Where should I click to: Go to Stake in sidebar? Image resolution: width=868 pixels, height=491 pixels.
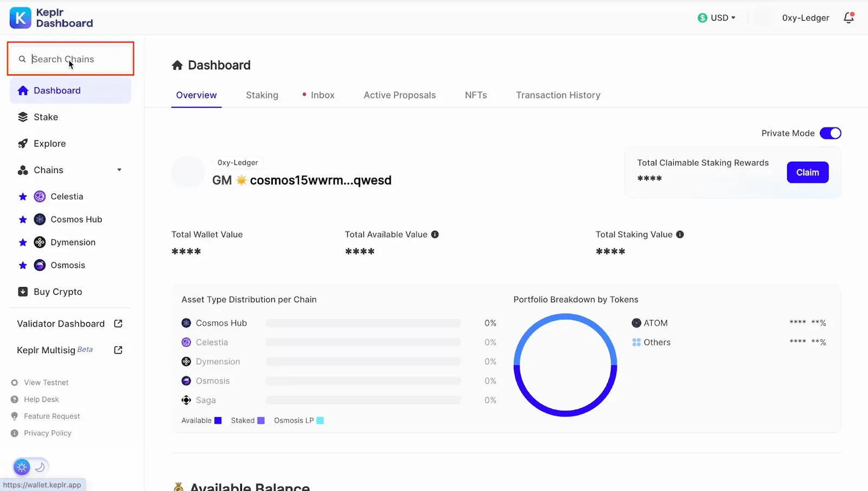[46, 117]
